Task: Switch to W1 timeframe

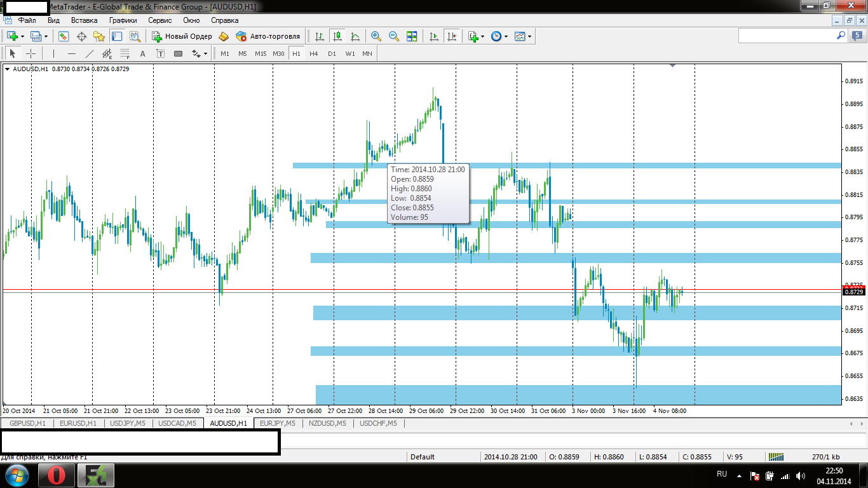Action: click(350, 53)
